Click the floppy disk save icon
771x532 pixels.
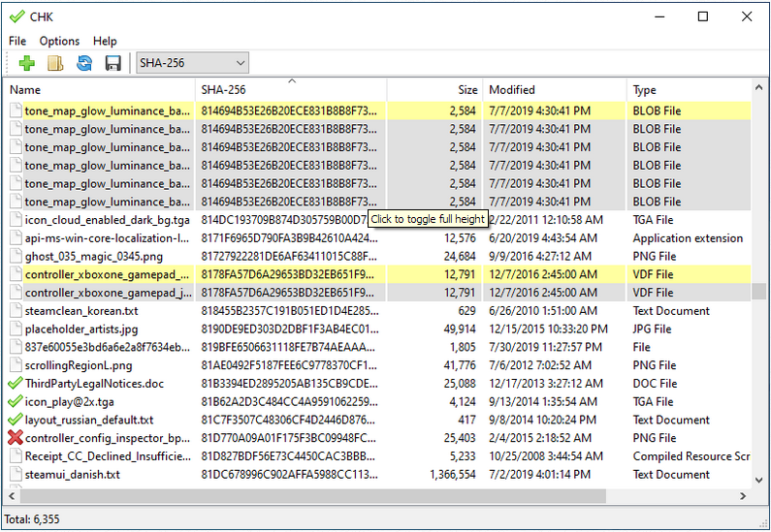pos(113,63)
